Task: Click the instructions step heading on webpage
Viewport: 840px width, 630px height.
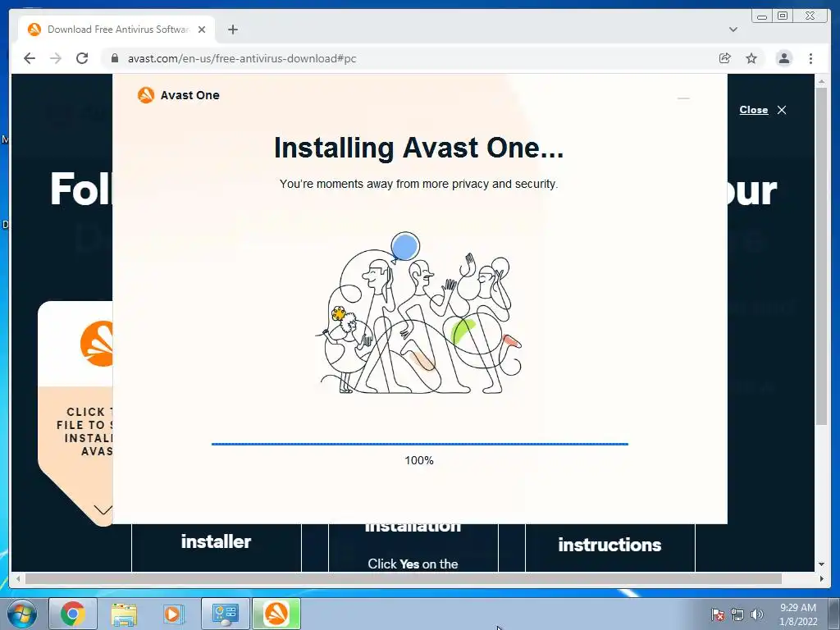Action: click(609, 545)
